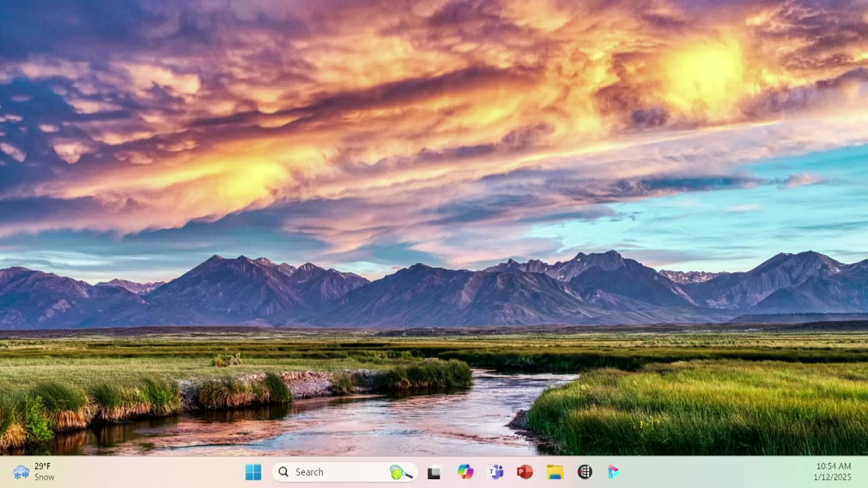Screen dimensions: 868x488
Task: Open the weather widget showing Snow
Action: [34, 472]
